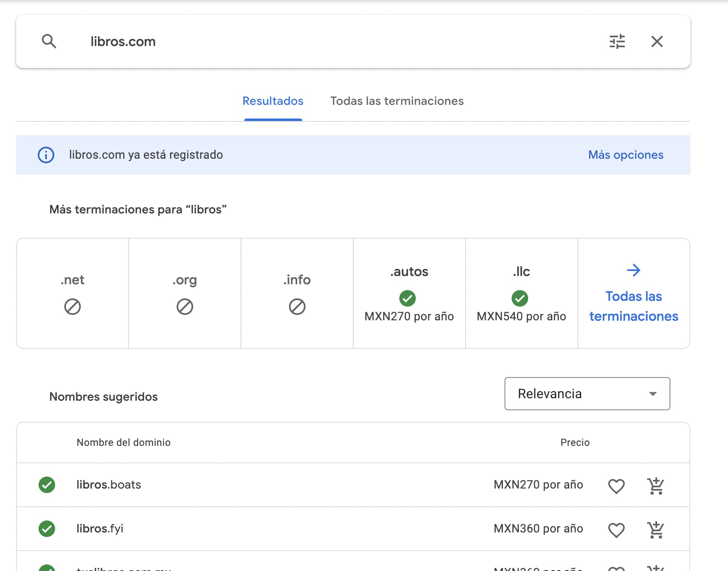Viewport: 728px width, 571px height.
Task: Click the green check icon under .autos
Action: [x=408, y=299]
